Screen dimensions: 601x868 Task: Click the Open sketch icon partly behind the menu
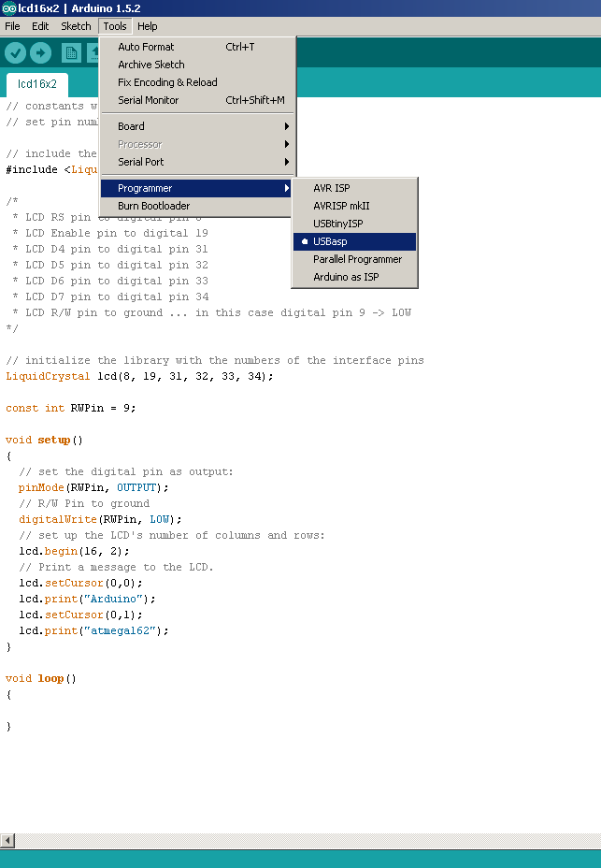pos(93,53)
